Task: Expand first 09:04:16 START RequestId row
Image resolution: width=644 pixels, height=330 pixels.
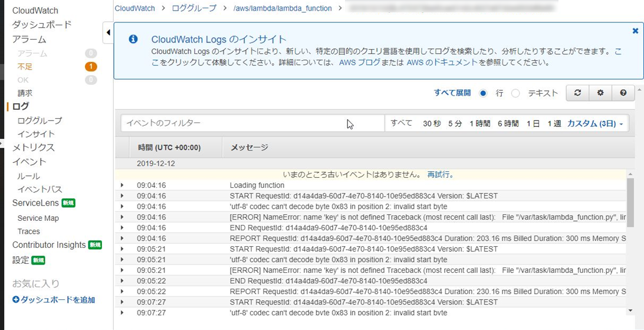Action: coord(122,196)
